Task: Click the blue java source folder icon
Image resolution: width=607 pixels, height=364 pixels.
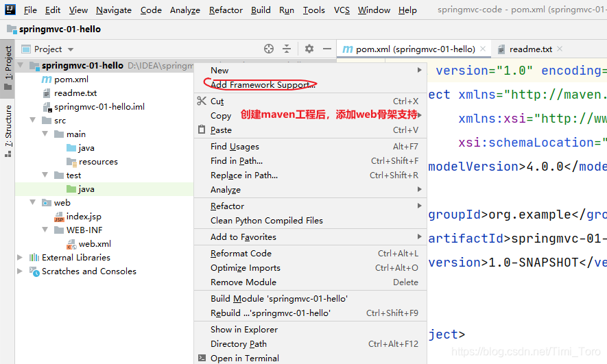Action: pos(71,148)
